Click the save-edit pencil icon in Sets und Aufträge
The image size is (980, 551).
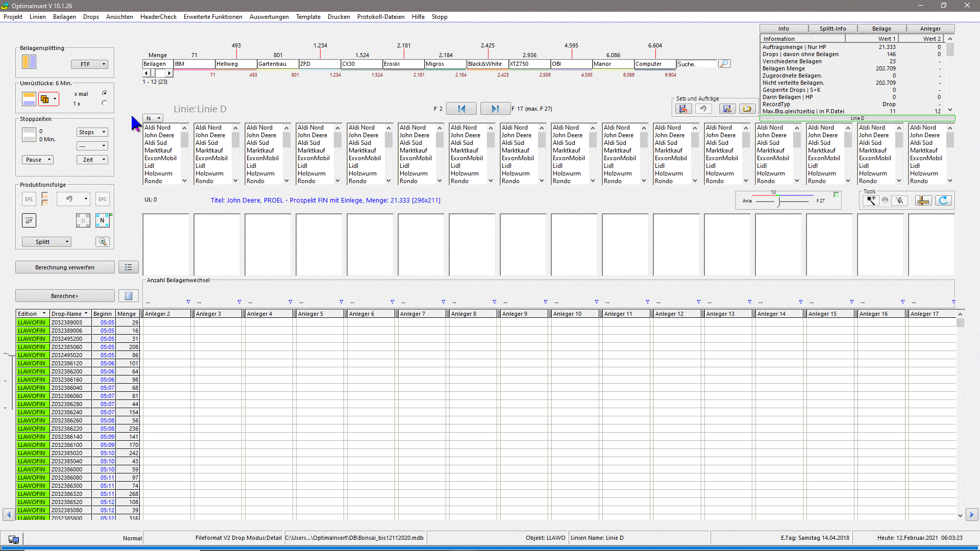pos(727,109)
